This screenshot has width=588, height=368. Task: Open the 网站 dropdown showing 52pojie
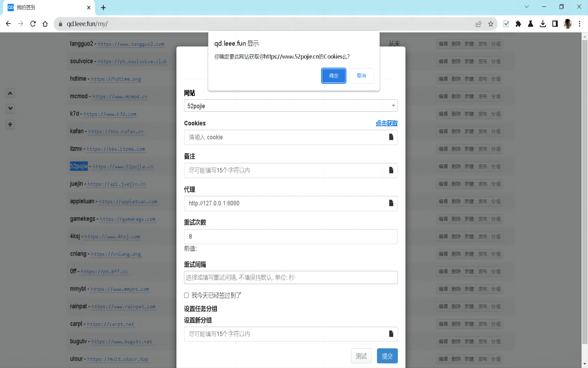pyautogui.click(x=291, y=106)
